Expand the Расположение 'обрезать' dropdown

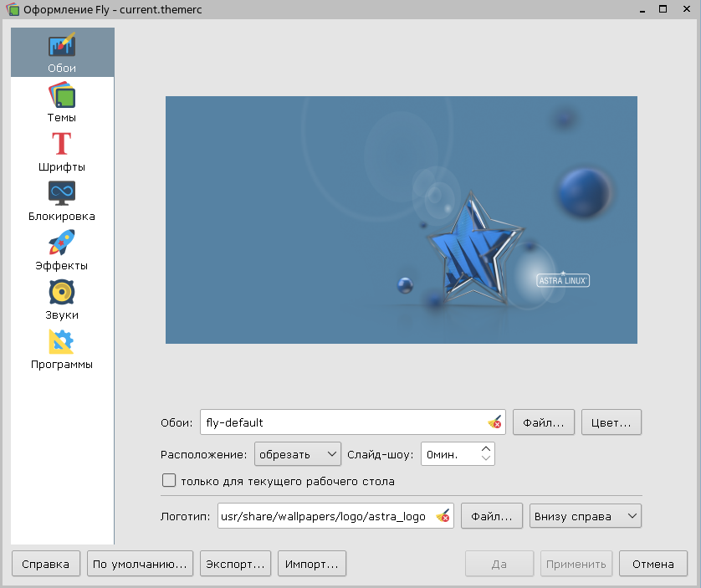pos(297,454)
